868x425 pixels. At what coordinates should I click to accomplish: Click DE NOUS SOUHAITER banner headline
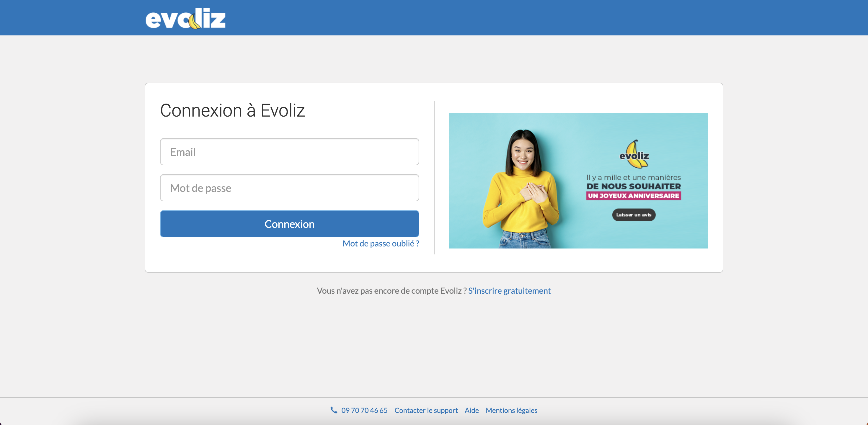pos(634,186)
